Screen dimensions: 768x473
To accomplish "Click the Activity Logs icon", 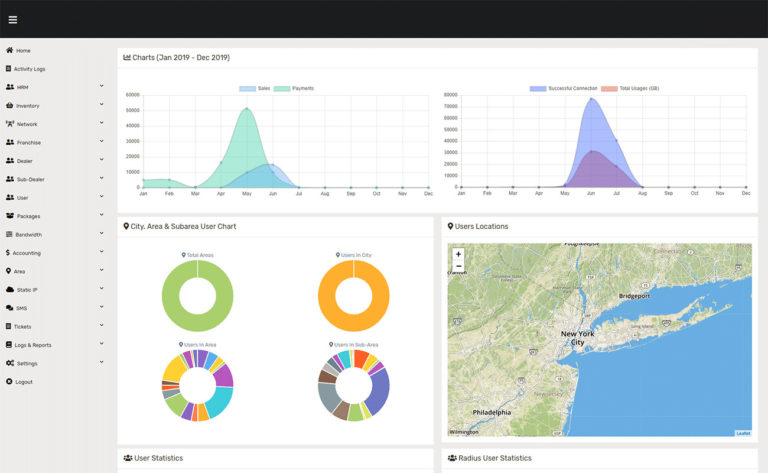I will point(8,69).
